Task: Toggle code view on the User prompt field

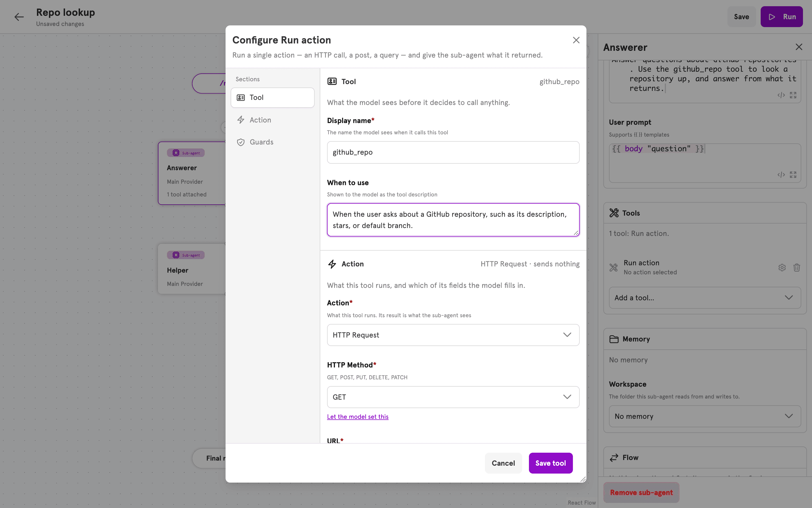Action: pyautogui.click(x=781, y=175)
